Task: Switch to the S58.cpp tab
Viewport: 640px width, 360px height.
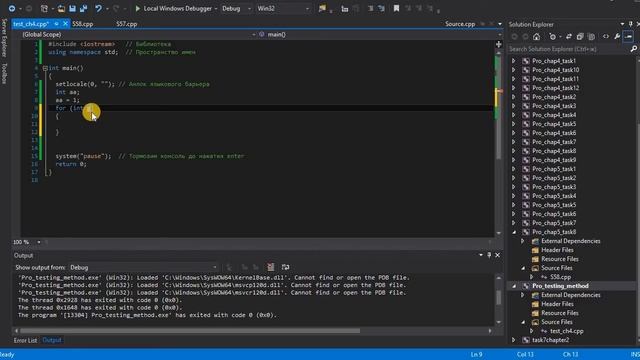Action: 82,24
